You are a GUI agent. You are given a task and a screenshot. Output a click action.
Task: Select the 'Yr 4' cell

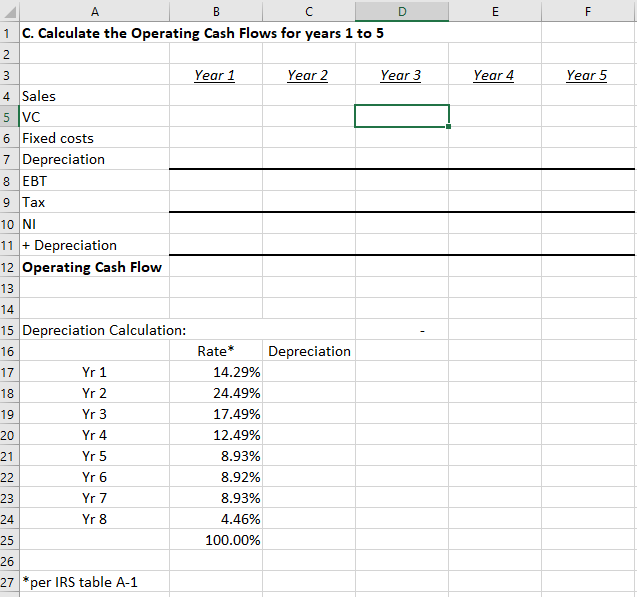point(94,435)
